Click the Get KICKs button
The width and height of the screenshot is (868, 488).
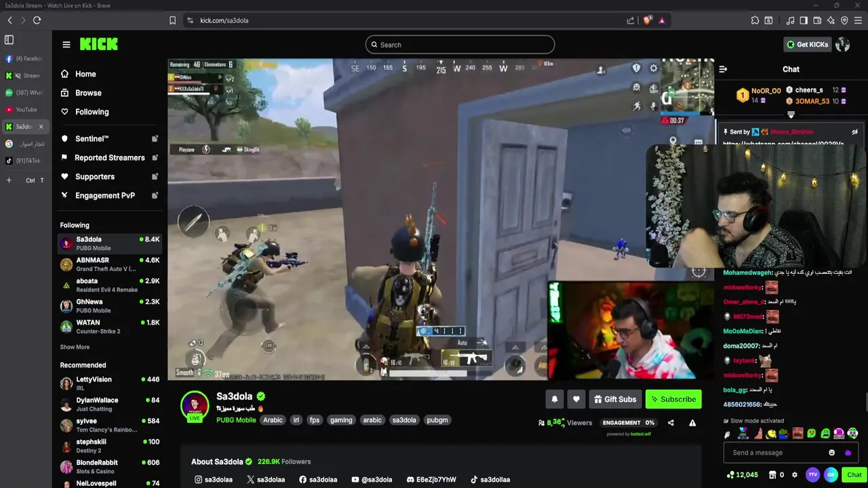[x=807, y=45]
